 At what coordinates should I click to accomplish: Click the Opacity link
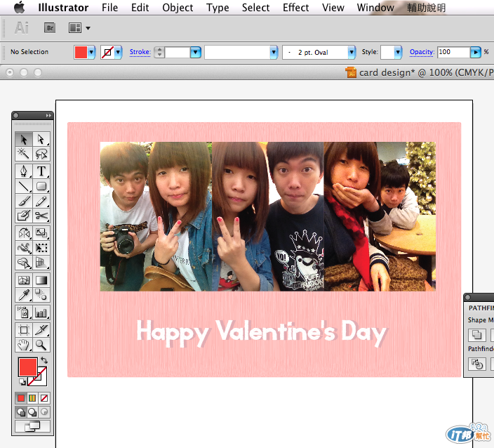point(422,52)
